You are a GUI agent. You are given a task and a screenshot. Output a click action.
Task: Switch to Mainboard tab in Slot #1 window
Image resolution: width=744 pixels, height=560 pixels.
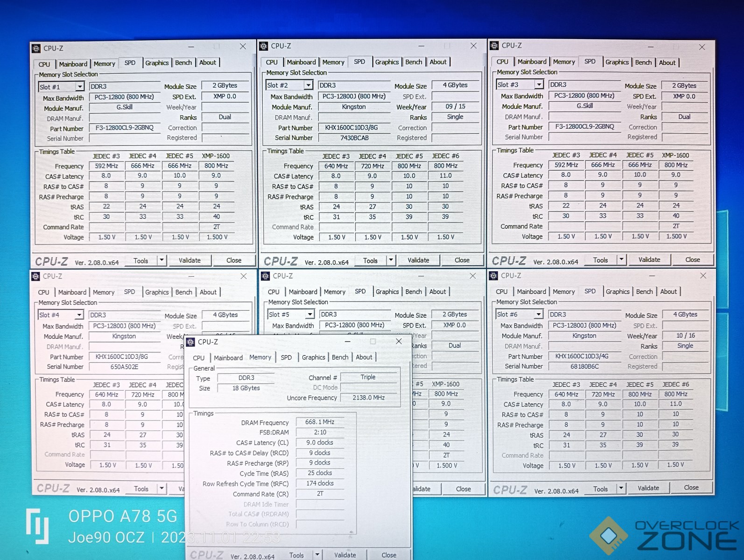[x=73, y=64]
